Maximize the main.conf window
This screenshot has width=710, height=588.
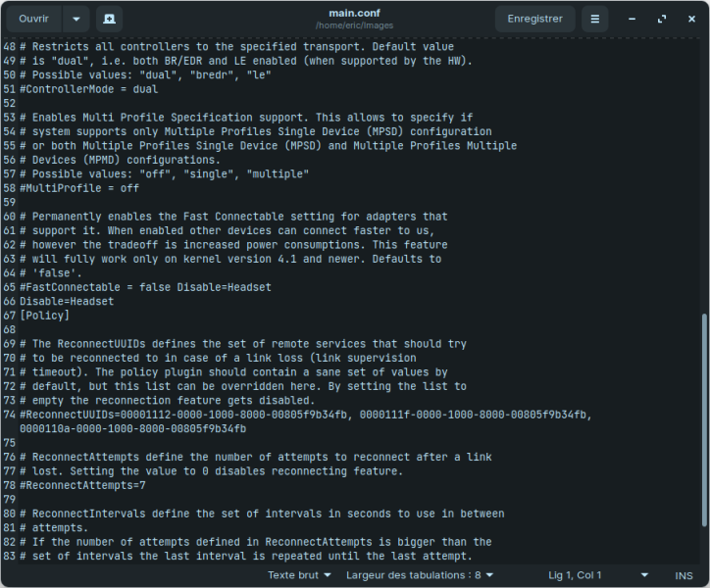pyautogui.click(x=662, y=19)
